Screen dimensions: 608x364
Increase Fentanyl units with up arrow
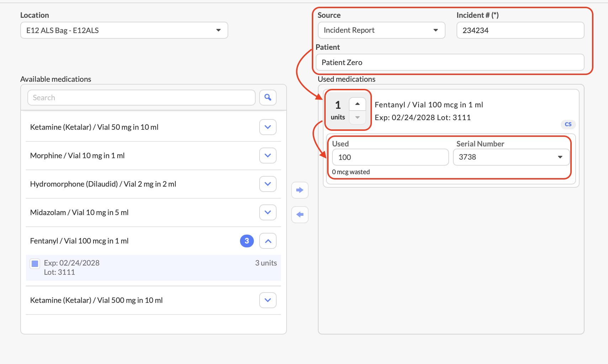357,104
